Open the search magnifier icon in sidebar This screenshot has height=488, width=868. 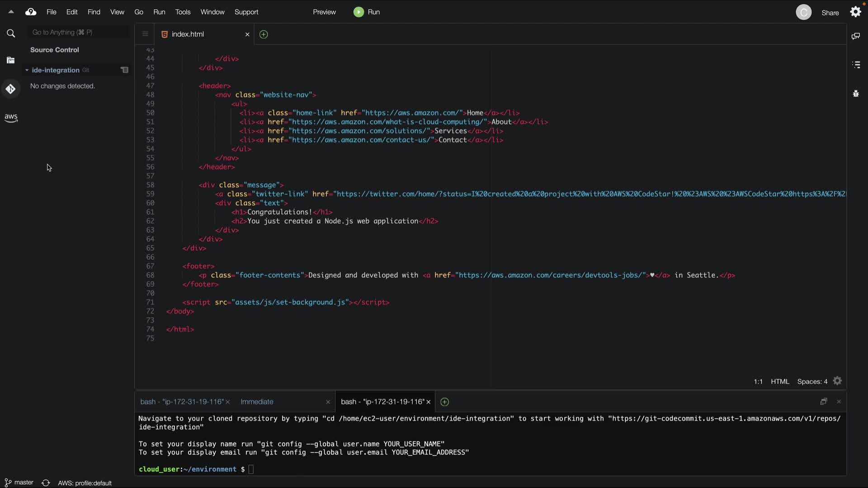(x=11, y=33)
